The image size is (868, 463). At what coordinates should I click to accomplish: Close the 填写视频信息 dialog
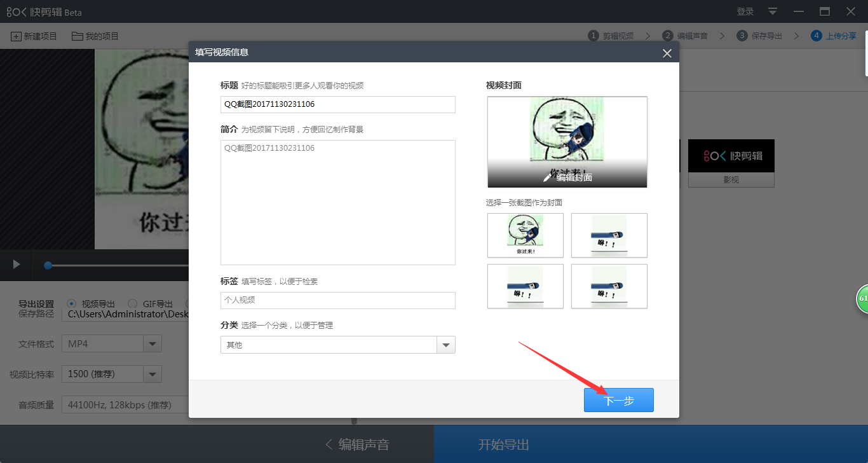pyautogui.click(x=667, y=53)
